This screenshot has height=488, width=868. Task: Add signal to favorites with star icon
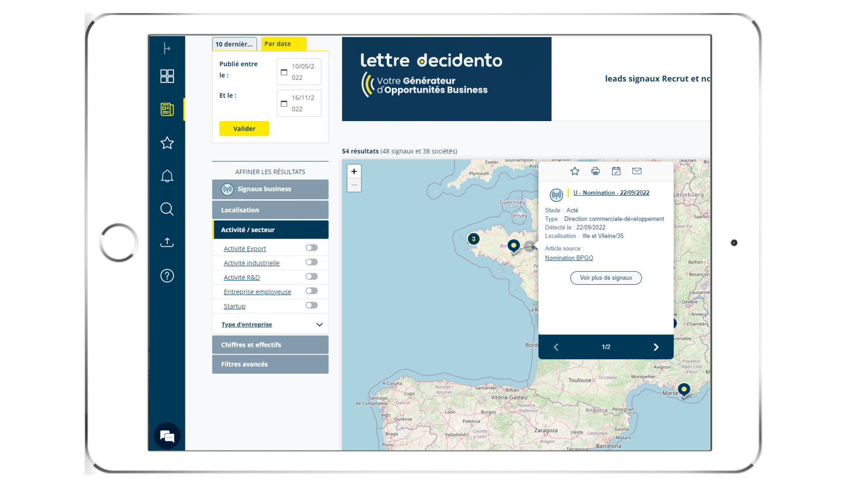pyautogui.click(x=575, y=171)
